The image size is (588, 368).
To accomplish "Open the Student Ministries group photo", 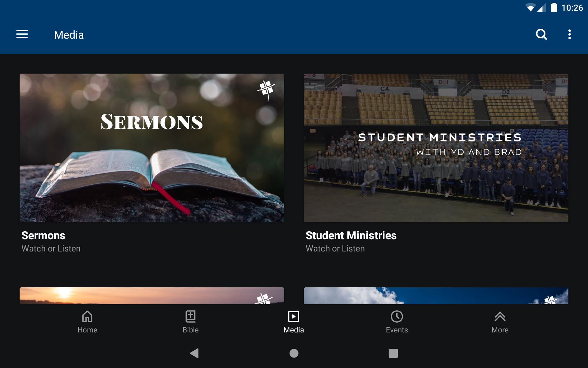I will 436,148.
